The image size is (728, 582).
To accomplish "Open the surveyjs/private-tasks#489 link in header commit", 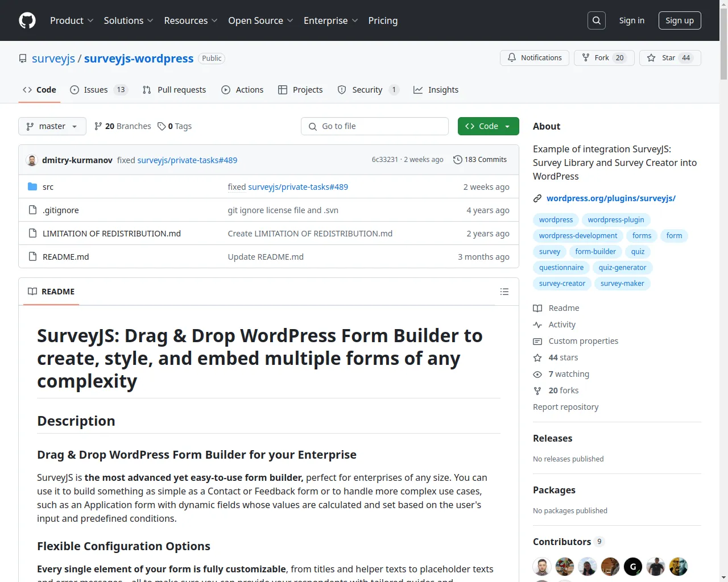I will pyautogui.click(x=187, y=160).
